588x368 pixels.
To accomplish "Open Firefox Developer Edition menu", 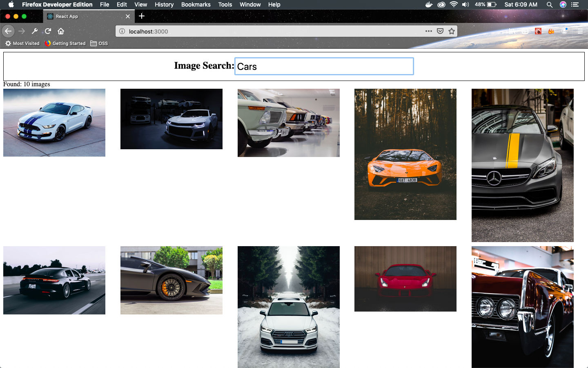I will pyautogui.click(x=57, y=4).
